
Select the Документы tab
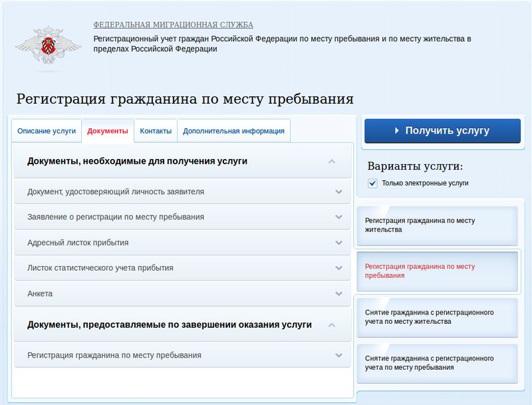click(x=108, y=131)
